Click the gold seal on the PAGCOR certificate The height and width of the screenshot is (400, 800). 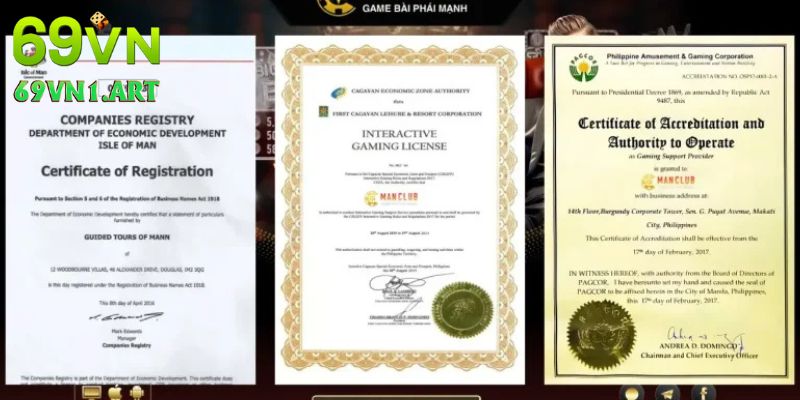(x=601, y=335)
